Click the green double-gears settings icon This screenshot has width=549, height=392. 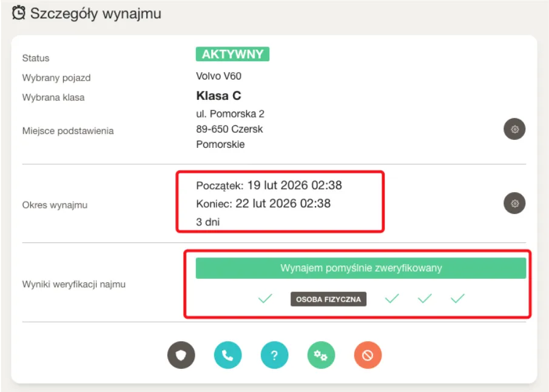(321, 355)
